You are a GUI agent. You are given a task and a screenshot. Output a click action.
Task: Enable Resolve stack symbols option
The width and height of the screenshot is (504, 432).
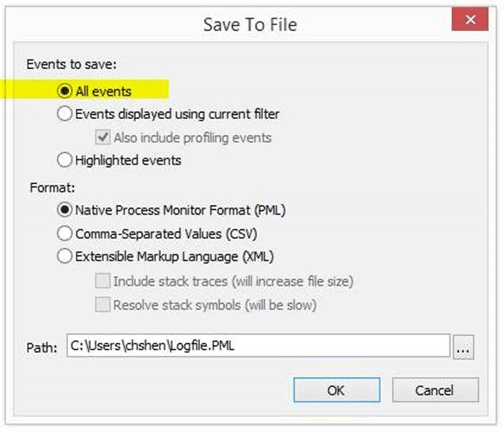[102, 305]
